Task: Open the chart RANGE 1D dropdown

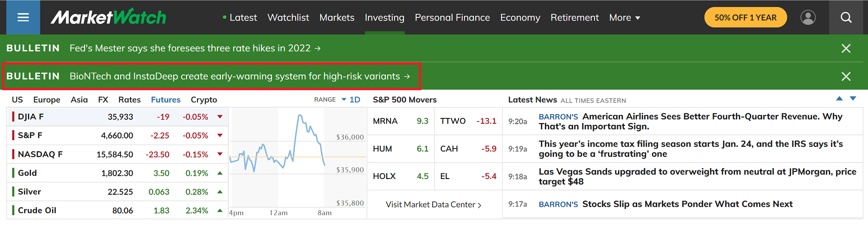Action: coord(351,100)
